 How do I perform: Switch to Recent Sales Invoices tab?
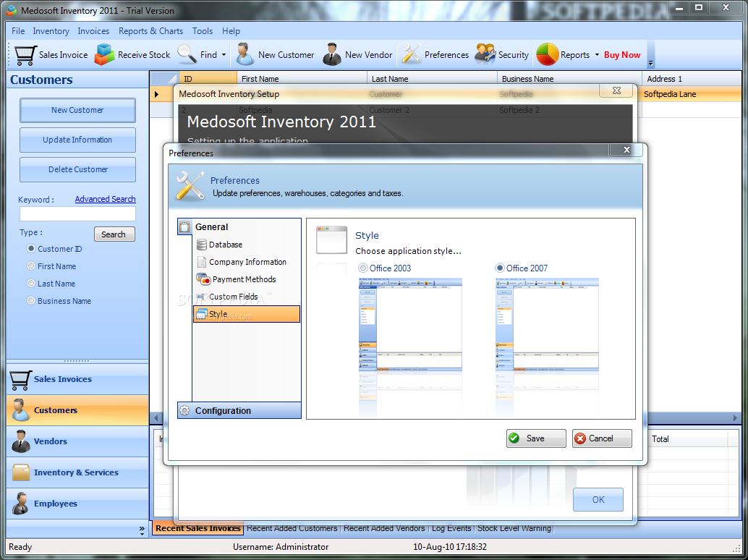[198, 528]
